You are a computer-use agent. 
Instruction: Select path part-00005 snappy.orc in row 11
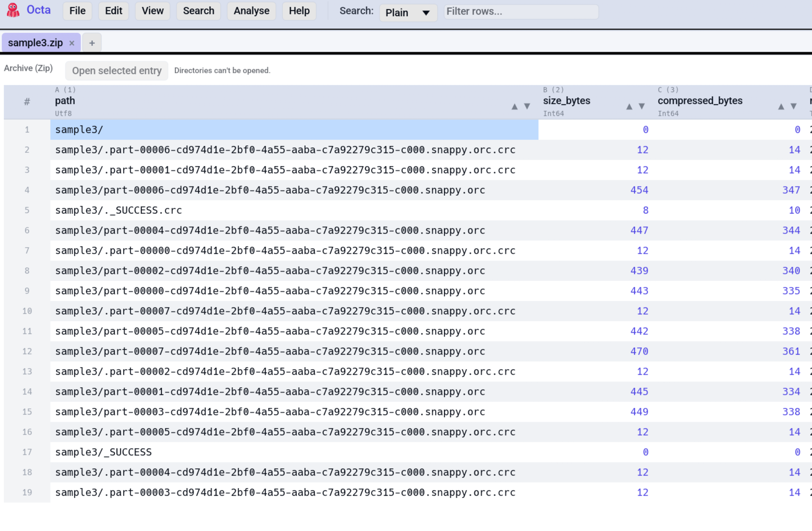pyautogui.click(x=294, y=331)
